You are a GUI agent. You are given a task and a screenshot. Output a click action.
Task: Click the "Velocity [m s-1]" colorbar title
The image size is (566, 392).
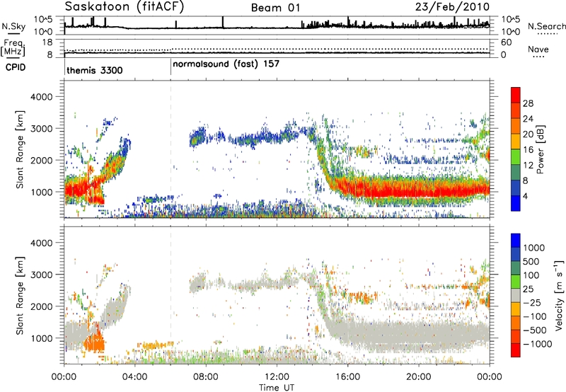pyautogui.click(x=559, y=295)
